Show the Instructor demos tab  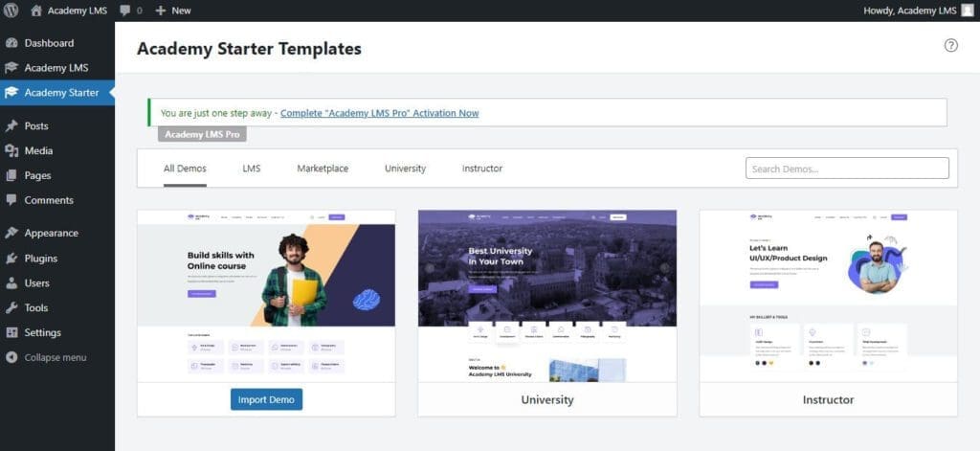pyautogui.click(x=482, y=169)
